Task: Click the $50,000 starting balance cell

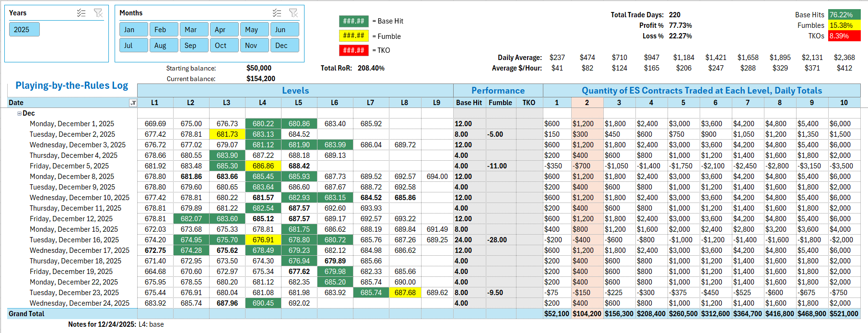Action: tap(258, 68)
